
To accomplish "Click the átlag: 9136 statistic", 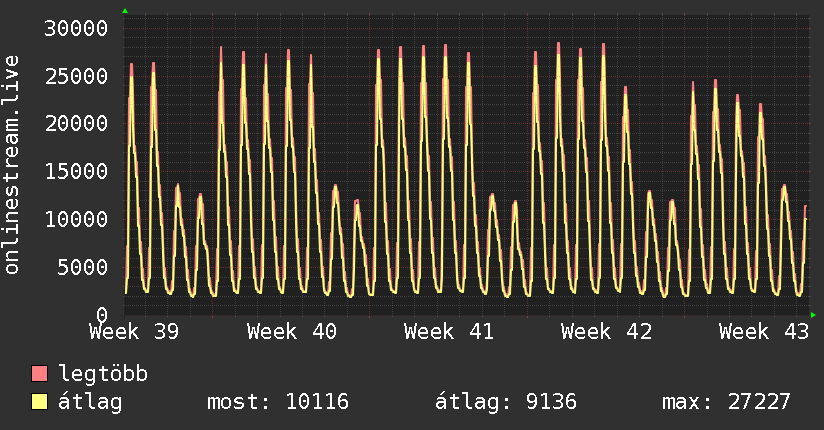I will 506,402.
